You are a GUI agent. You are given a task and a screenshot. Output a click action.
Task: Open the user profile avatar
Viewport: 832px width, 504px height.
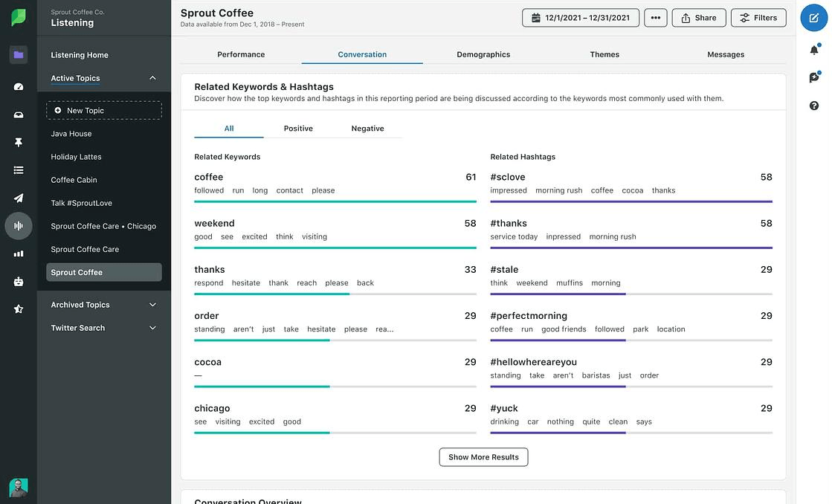19,488
